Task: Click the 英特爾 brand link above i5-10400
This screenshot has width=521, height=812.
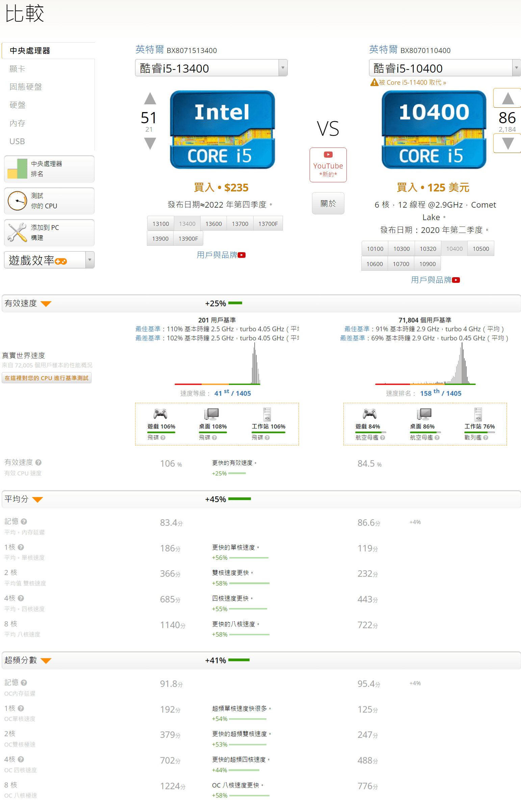Action: (383, 49)
